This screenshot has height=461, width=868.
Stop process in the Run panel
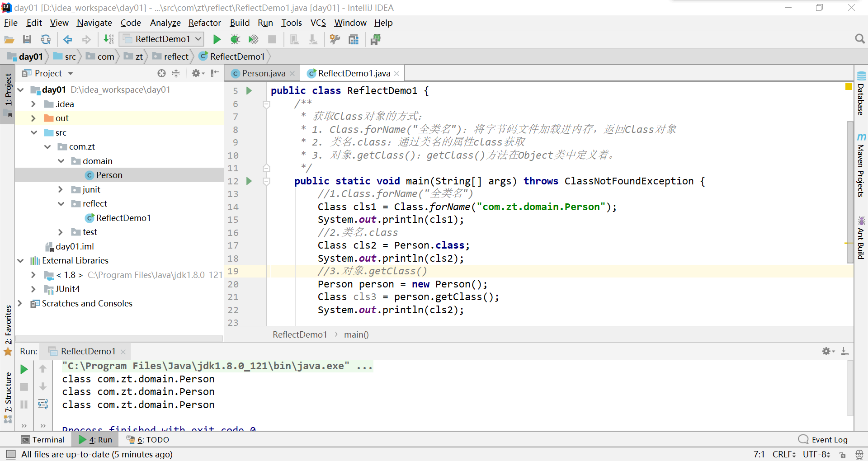(24, 387)
